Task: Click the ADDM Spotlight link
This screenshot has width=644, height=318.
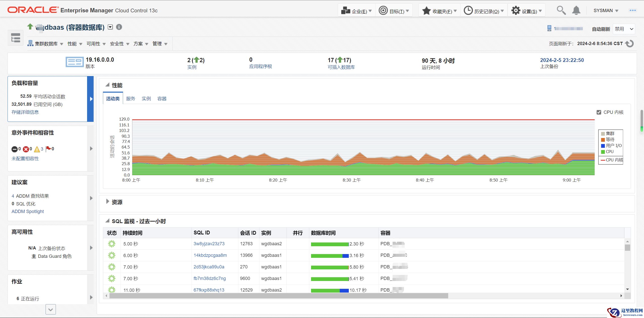Action: pyautogui.click(x=28, y=211)
